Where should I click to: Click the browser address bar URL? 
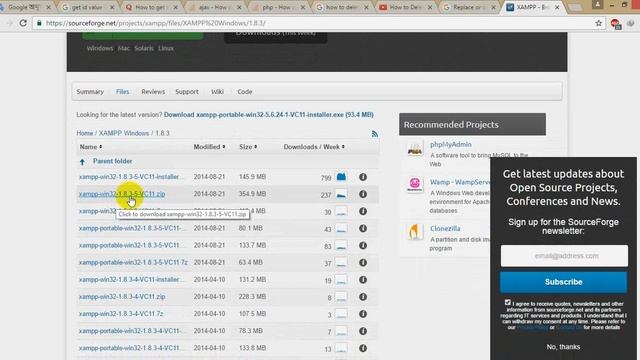tap(156, 23)
